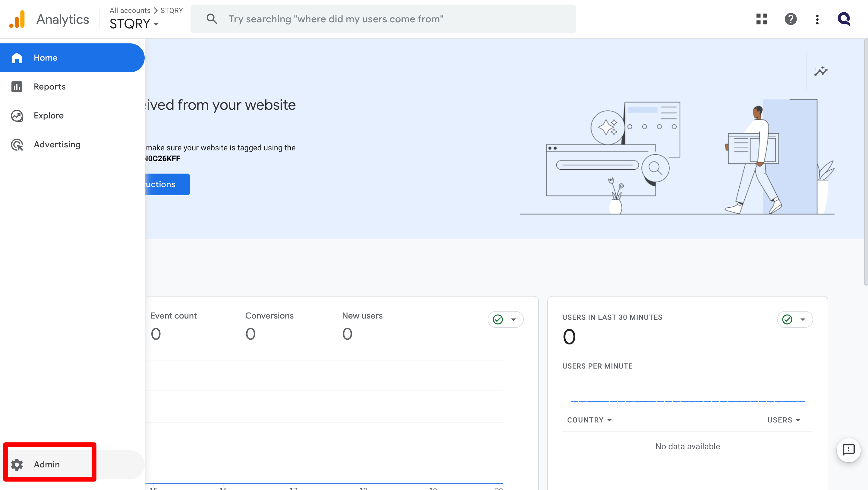Open the Google apps grid icon
The height and width of the screenshot is (490, 868).
coord(762,19)
